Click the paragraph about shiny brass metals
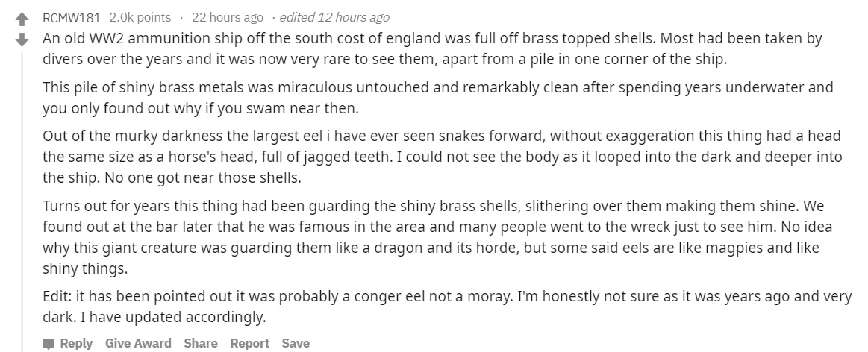This screenshot has width=868, height=352. click(438, 98)
